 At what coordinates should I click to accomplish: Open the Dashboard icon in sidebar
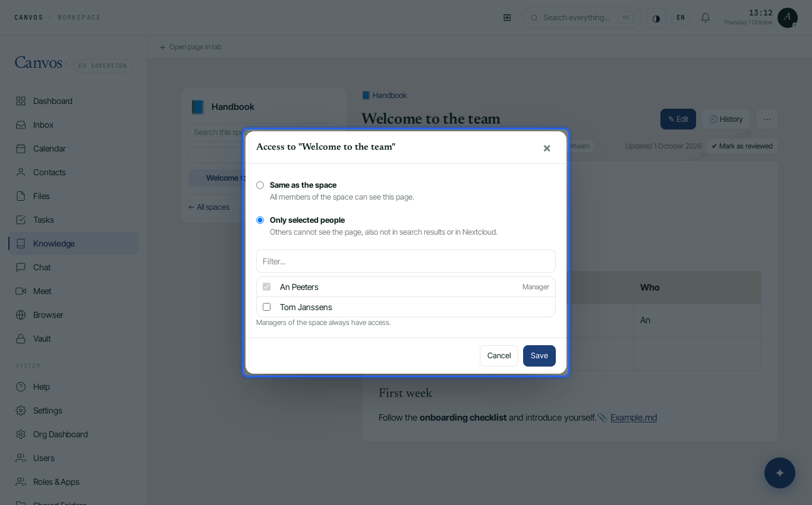[x=21, y=101]
